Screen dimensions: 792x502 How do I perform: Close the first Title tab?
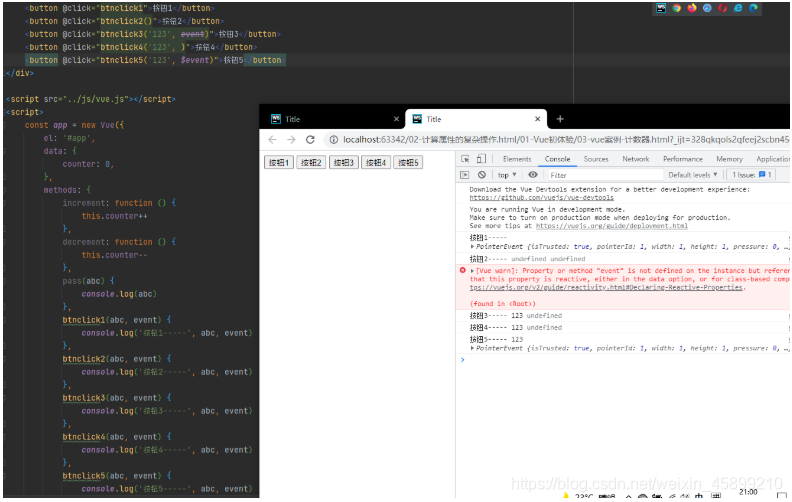tap(396, 119)
